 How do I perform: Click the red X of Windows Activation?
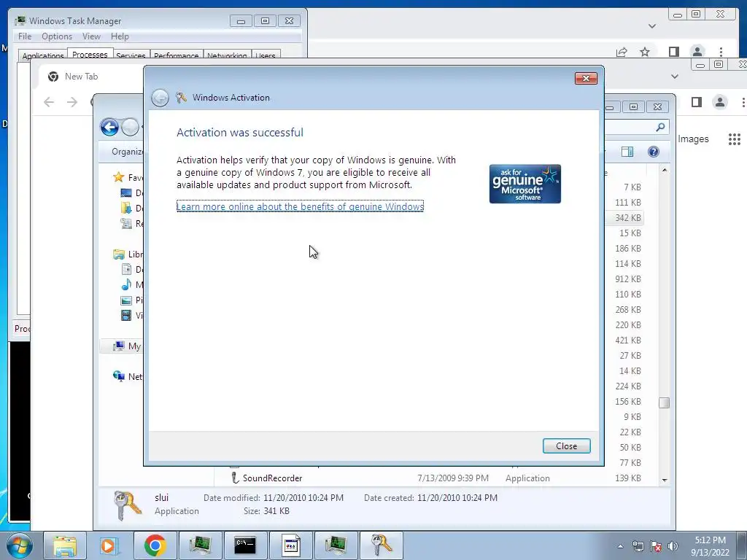point(586,78)
